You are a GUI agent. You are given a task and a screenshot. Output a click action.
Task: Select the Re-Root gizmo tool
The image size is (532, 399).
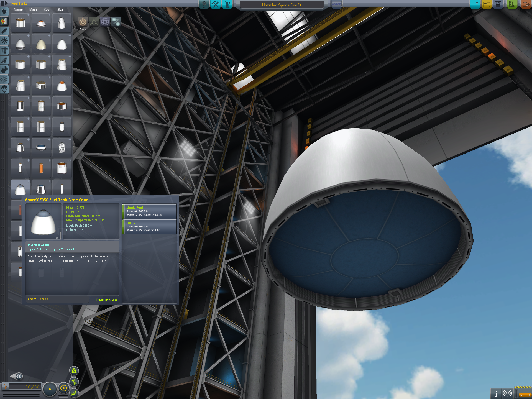pos(116,22)
